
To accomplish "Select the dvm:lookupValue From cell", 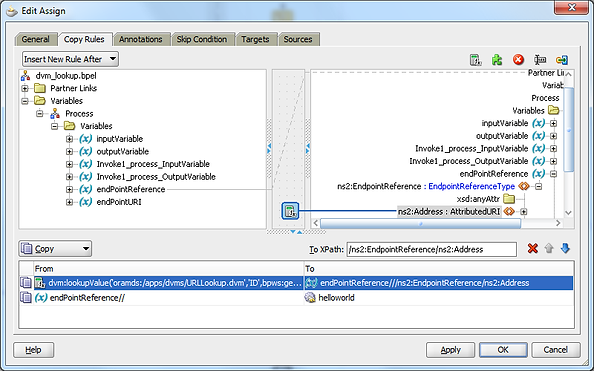I will coord(169,283).
